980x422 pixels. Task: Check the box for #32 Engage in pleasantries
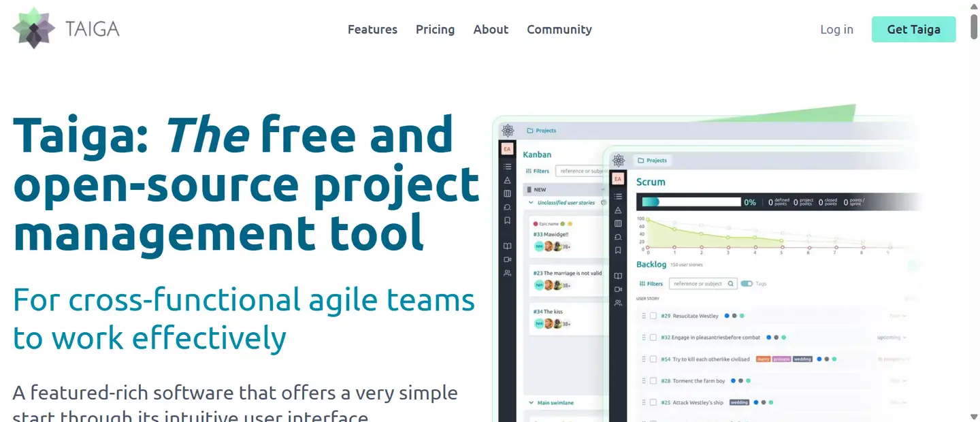pyautogui.click(x=653, y=337)
